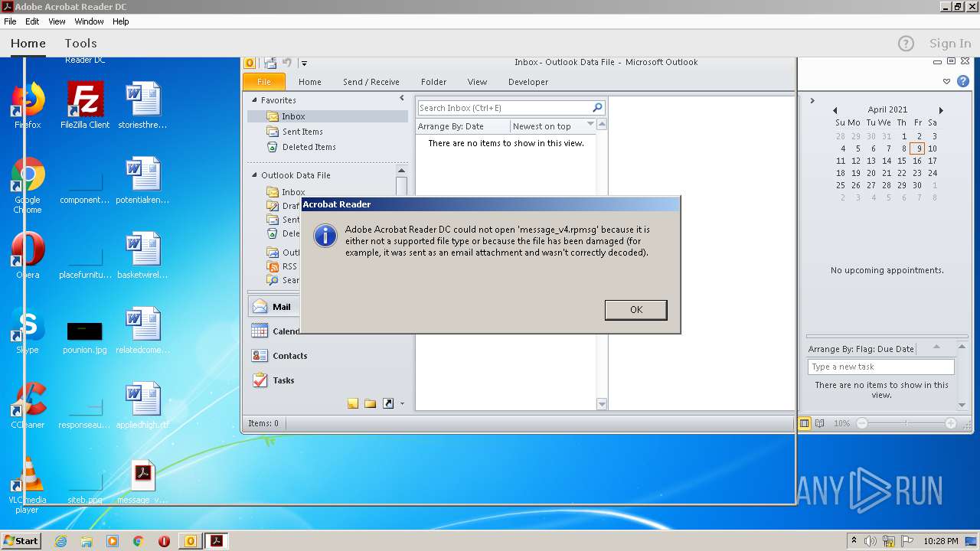
Task: Click Sign In in Acrobat Reader
Action: [x=949, y=44]
